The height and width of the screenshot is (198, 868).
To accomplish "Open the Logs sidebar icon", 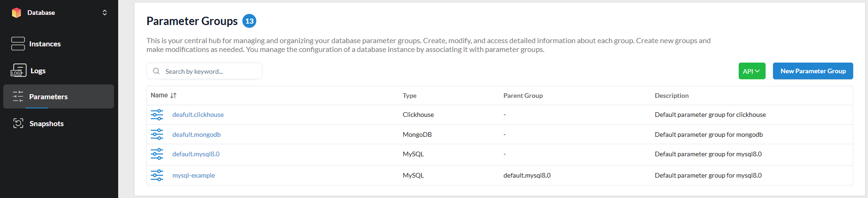I will (18, 70).
